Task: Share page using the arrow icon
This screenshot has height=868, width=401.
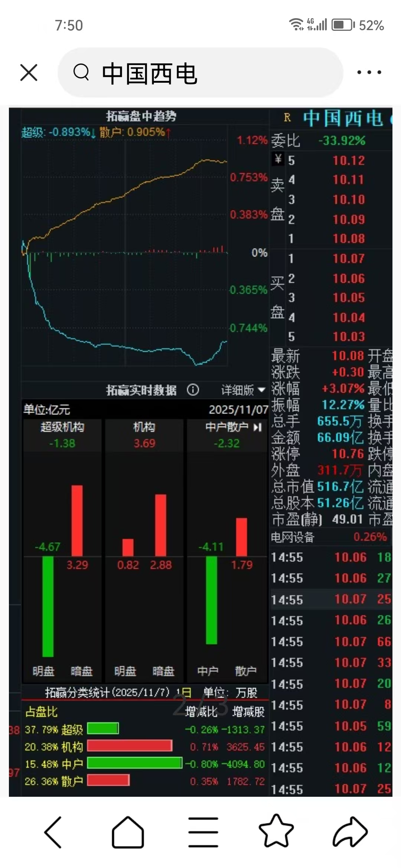Action: tap(350, 832)
